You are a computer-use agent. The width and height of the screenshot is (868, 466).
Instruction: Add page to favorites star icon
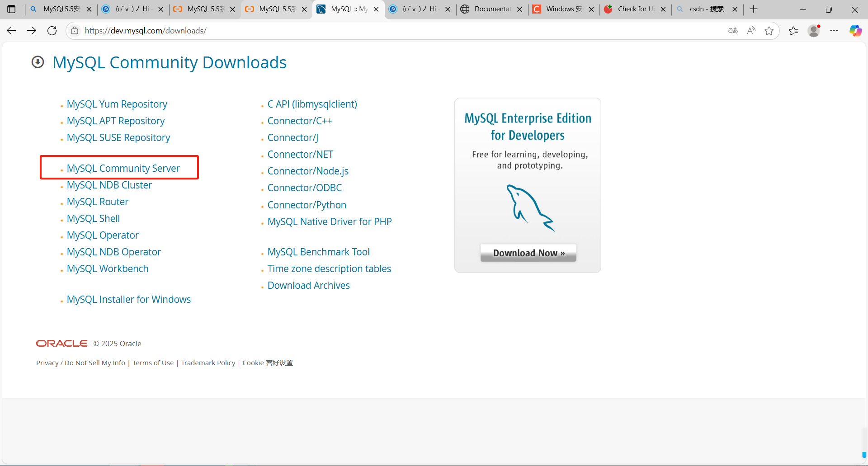769,31
